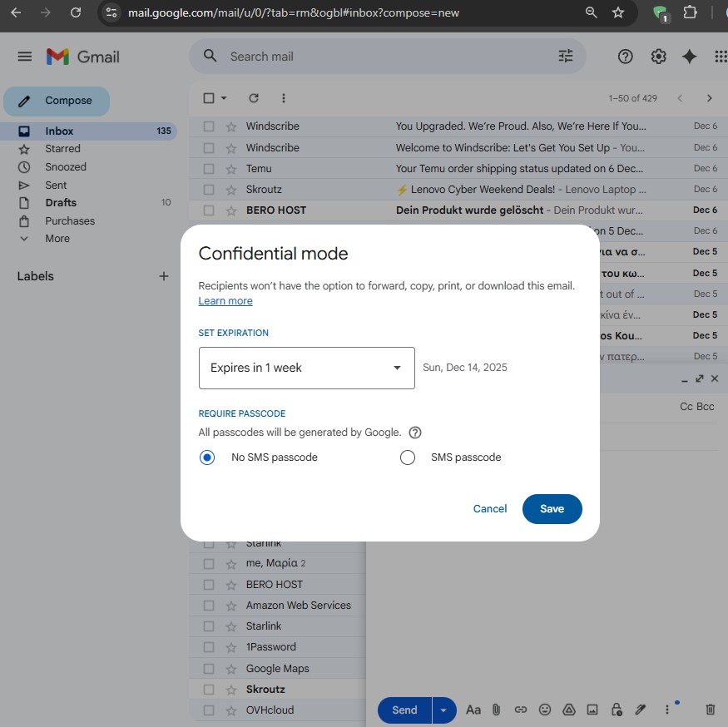The height and width of the screenshot is (727, 728).
Task: Click the insert from Drive icon
Action: (569, 710)
